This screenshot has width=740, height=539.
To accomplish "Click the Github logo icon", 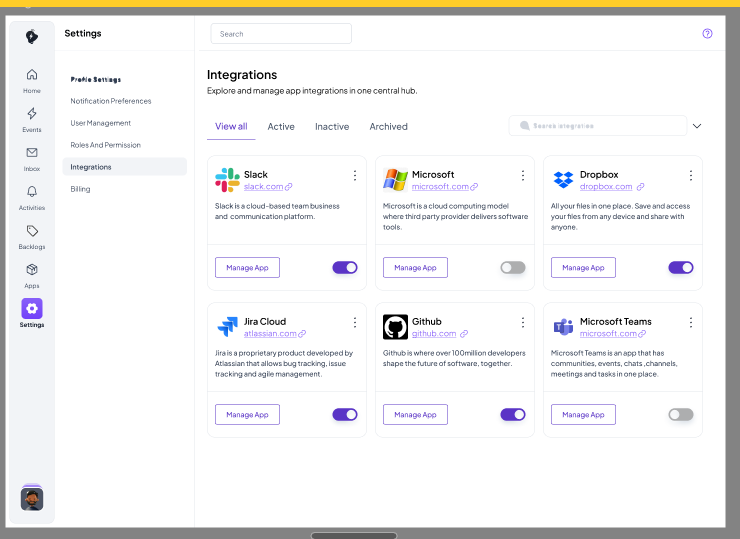I will point(395,327).
